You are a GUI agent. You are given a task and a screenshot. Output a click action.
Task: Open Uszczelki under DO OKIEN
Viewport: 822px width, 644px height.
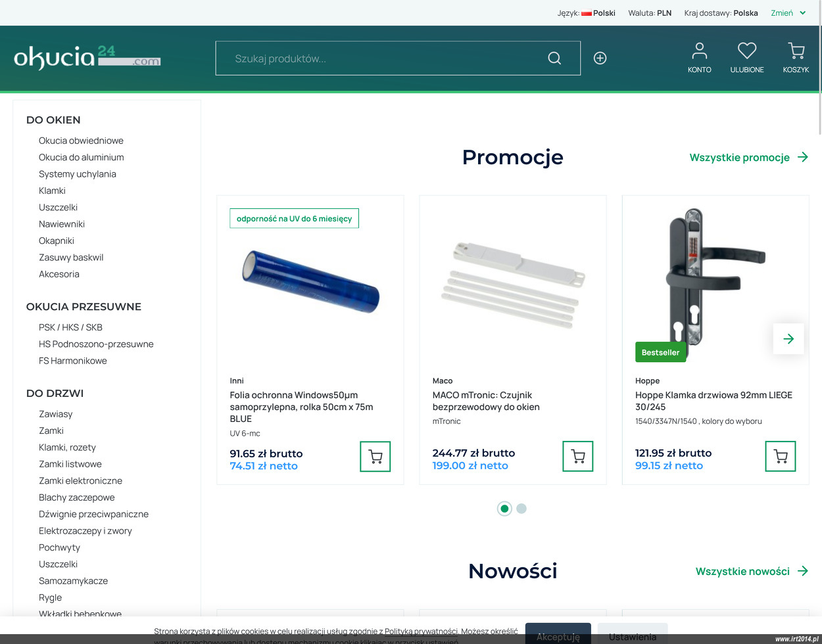(x=58, y=207)
